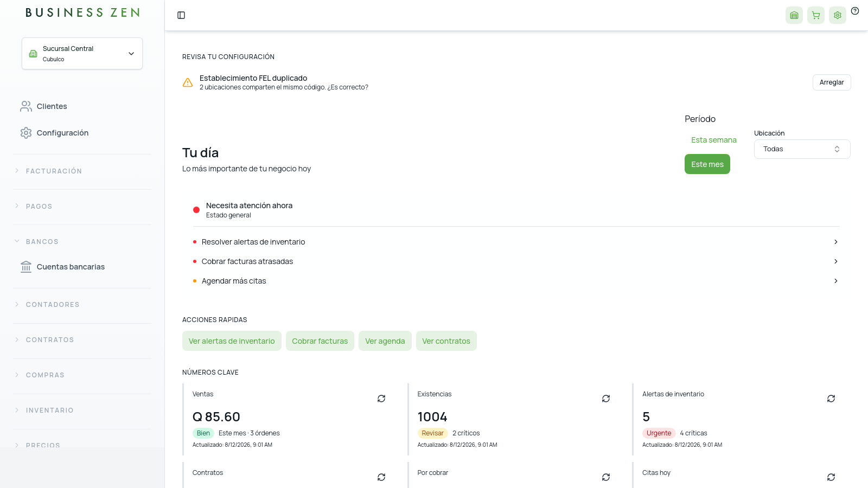Viewport: 868px width, 488px height.
Task: Go to Clientes in the sidebar
Action: coord(82,106)
